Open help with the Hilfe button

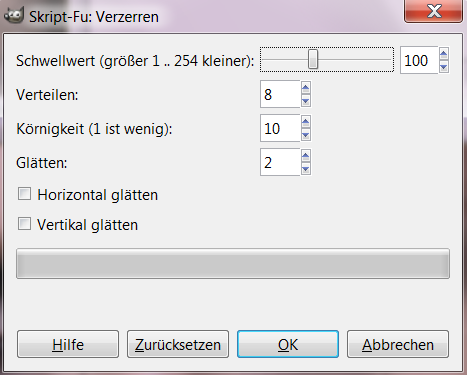click(x=68, y=344)
